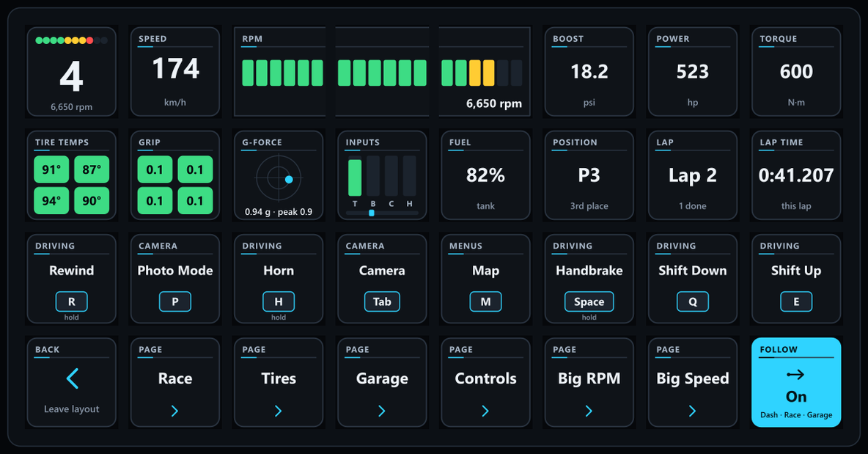Click the M key badge under Map
Screen dimensions: 868x454
click(x=485, y=301)
